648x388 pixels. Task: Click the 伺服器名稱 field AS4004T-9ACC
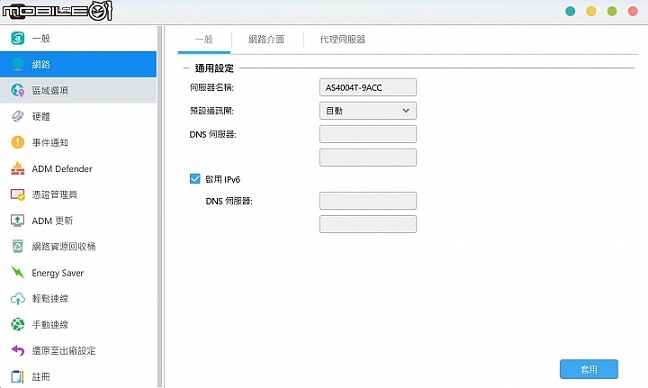tap(368, 87)
